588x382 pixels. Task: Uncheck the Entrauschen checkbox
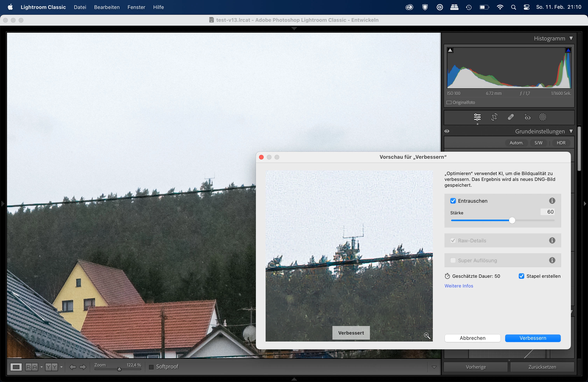453,201
